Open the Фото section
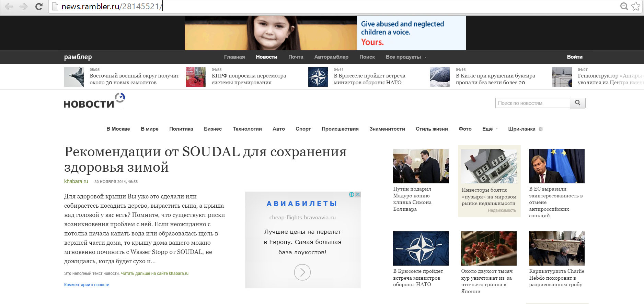 pyautogui.click(x=465, y=129)
